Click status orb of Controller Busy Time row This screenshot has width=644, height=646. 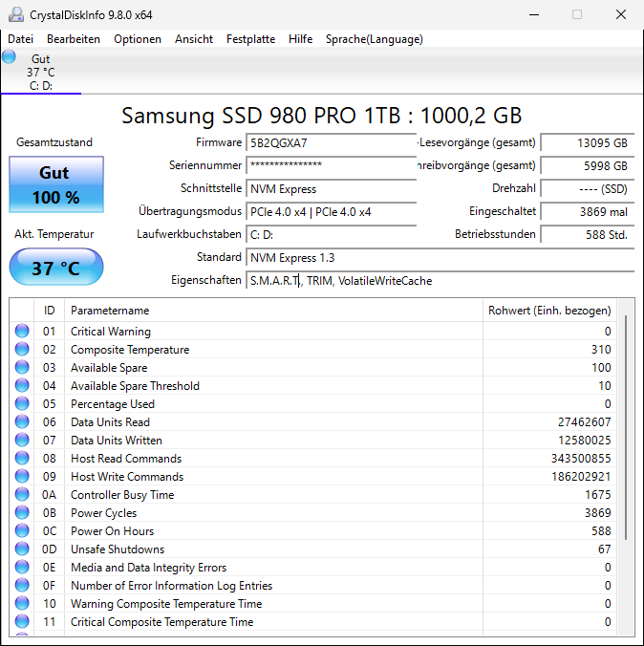(22, 494)
